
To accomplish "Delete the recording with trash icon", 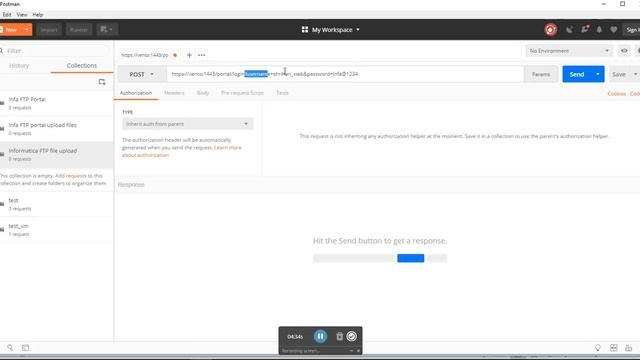I will (339, 336).
